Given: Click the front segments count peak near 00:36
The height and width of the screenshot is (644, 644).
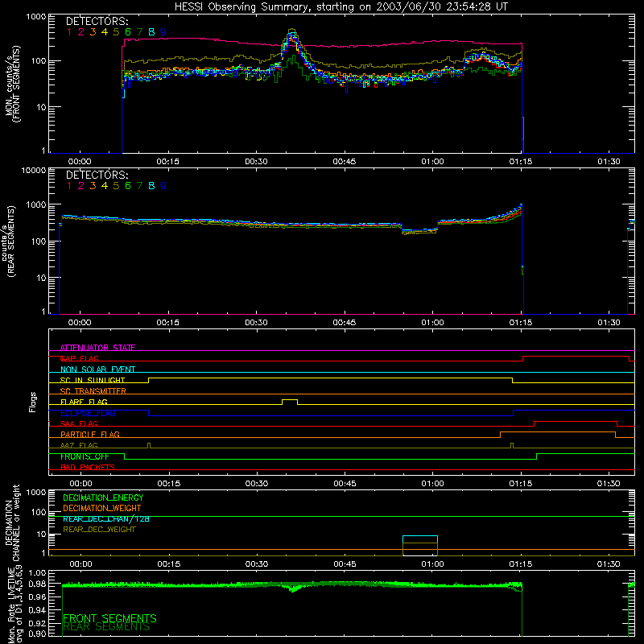Looking at the screenshot, I should point(292,34).
